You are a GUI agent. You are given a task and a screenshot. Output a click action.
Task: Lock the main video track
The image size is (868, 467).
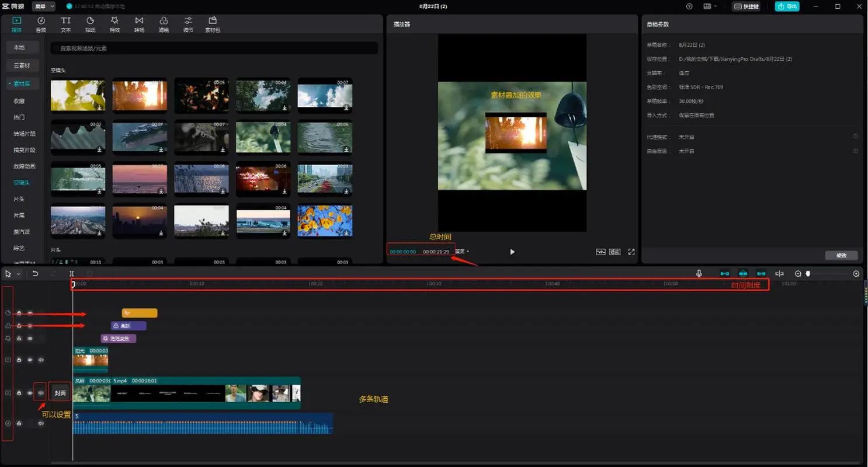(19, 393)
